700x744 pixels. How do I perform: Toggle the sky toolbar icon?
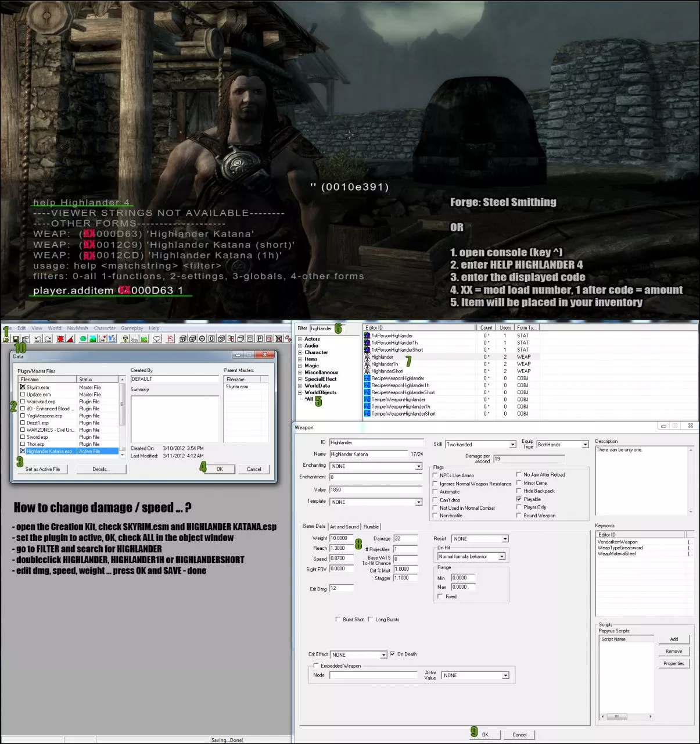click(x=134, y=339)
